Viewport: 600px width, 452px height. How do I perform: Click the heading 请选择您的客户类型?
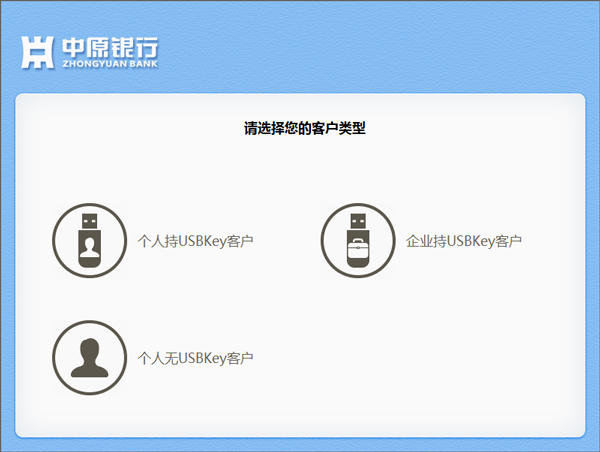pyautogui.click(x=305, y=128)
